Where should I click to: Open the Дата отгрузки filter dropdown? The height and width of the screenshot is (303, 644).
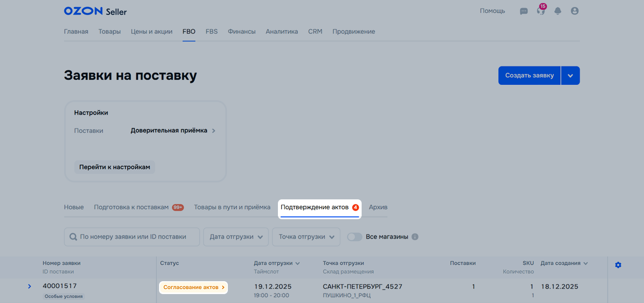pyautogui.click(x=236, y=237)
